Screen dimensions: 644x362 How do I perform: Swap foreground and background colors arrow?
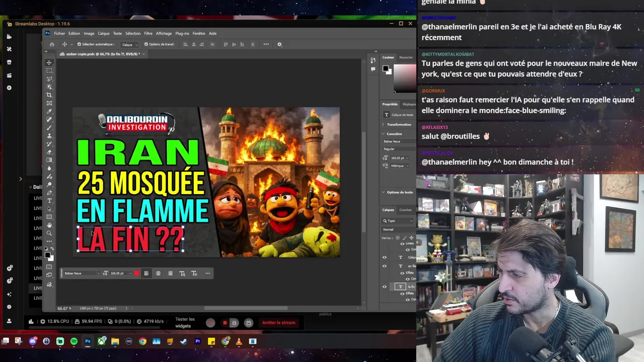[x=52, y=249]
